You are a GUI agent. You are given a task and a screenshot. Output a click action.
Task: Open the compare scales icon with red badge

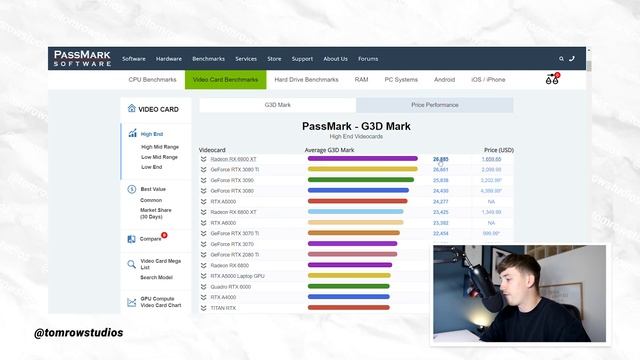(x=552, y=78)
